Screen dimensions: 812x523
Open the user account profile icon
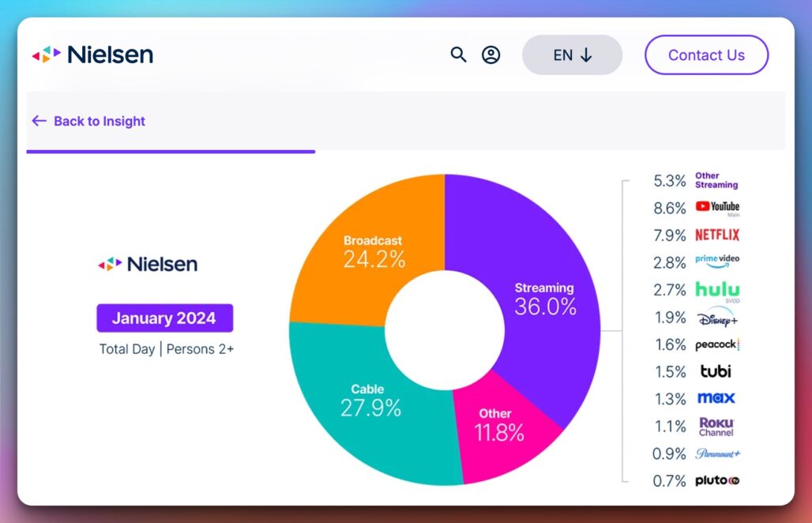[491, 55]
